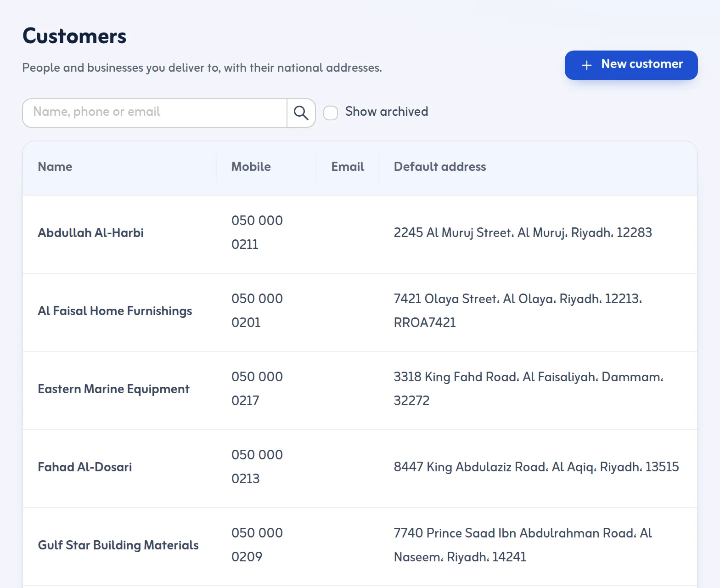Screen dimensions: 720x588
Task: Click address 7740 Prince Saad Ibn Abdulrahman Road
Action: (523, 545)
